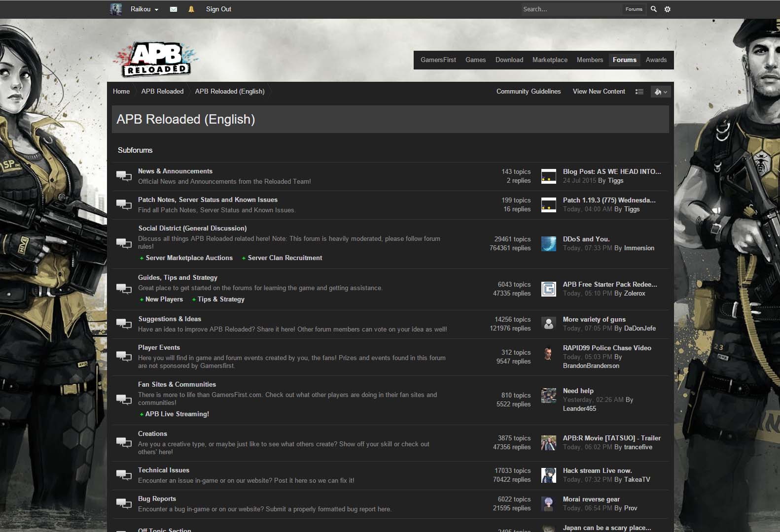Image resolution: width=780 pixels, height=532 pixels.
Task: Click BrandonBranderson's avatar thumbnail
Action: click(x=549, y=354)
